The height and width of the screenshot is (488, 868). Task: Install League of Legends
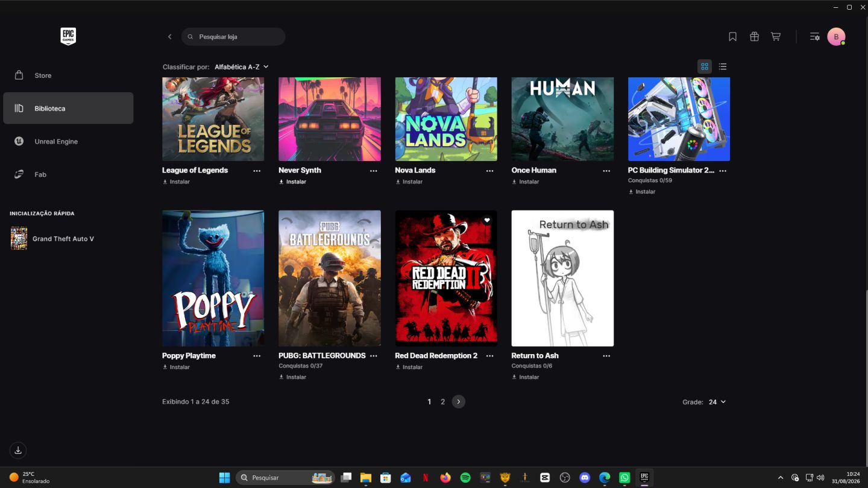[176, 182]
